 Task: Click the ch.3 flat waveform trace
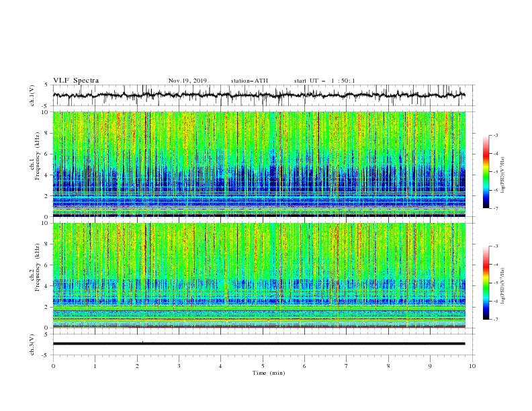259,344
